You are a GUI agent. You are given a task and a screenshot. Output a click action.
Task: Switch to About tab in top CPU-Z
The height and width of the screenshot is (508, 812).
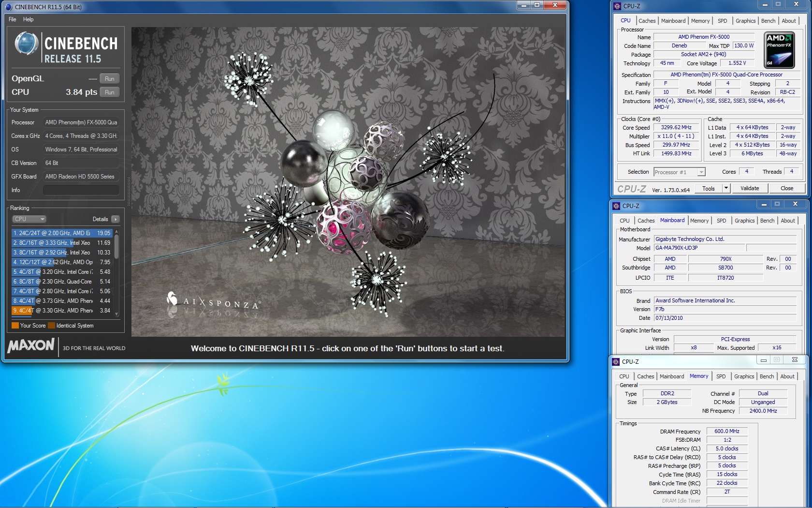pyautogui.click(x=789, y=21)
